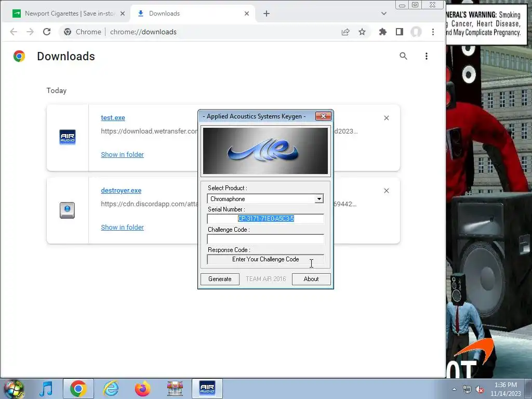Close the Newport Cigarettes tab

tap(123, 14)
